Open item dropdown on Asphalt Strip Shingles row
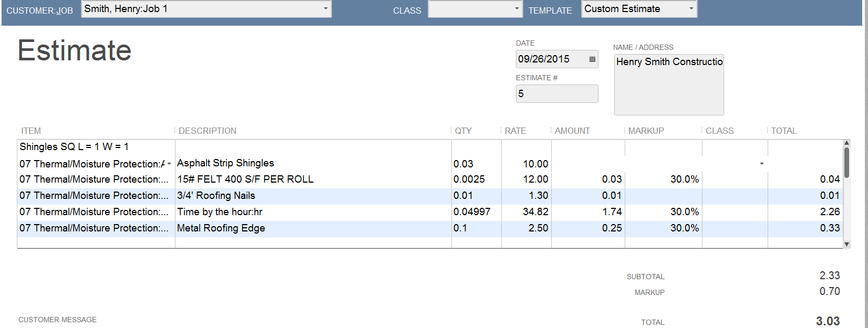 click(x=169, y=164)
